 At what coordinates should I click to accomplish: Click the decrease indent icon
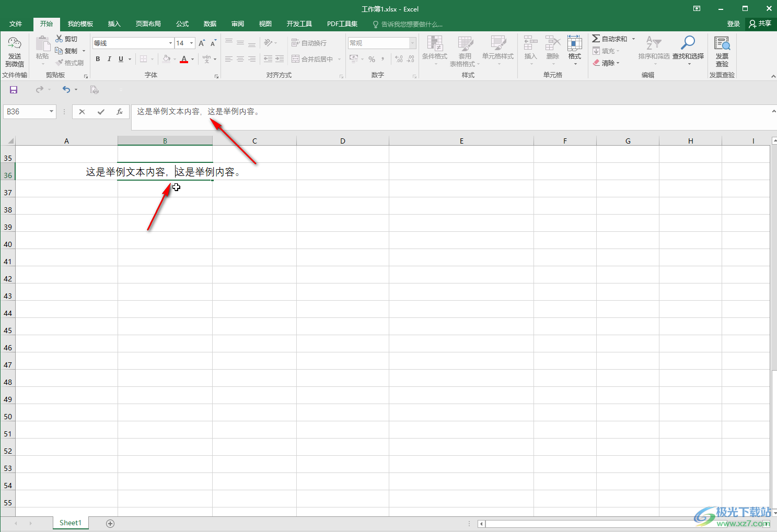click(268, 59)
